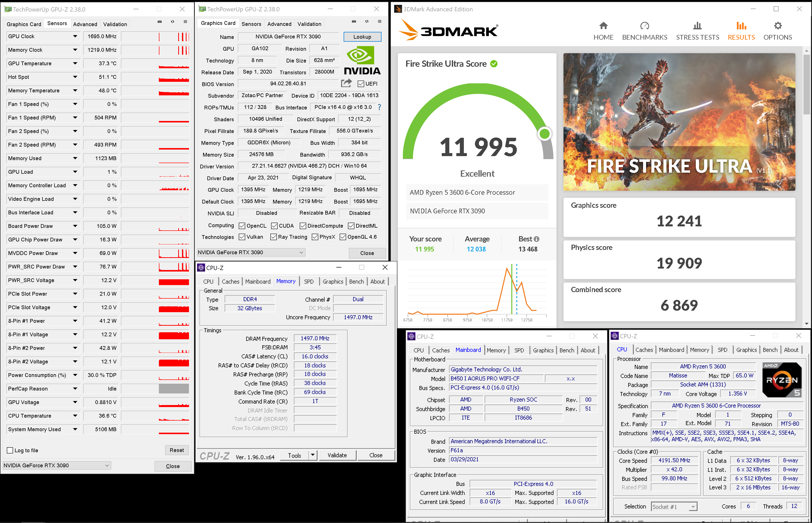This screenshot has height=523, width=812.
Task: Click the green validated checkmark beside the score
Action: (x=494, y=63)
